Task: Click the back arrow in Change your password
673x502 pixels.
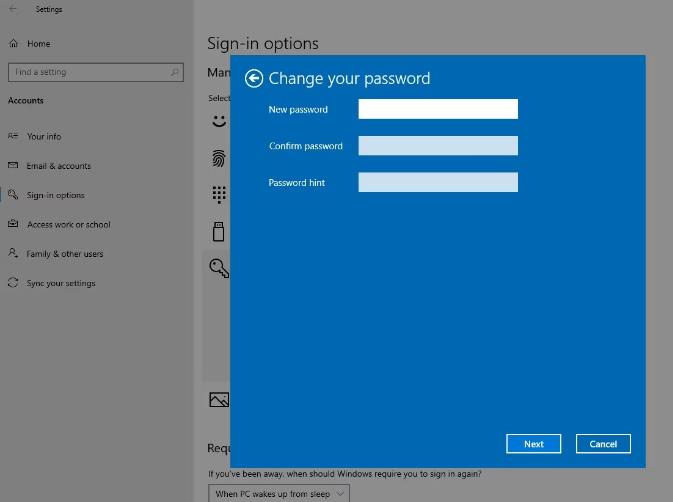Action: pyautogui.click(x=254, y=79)
